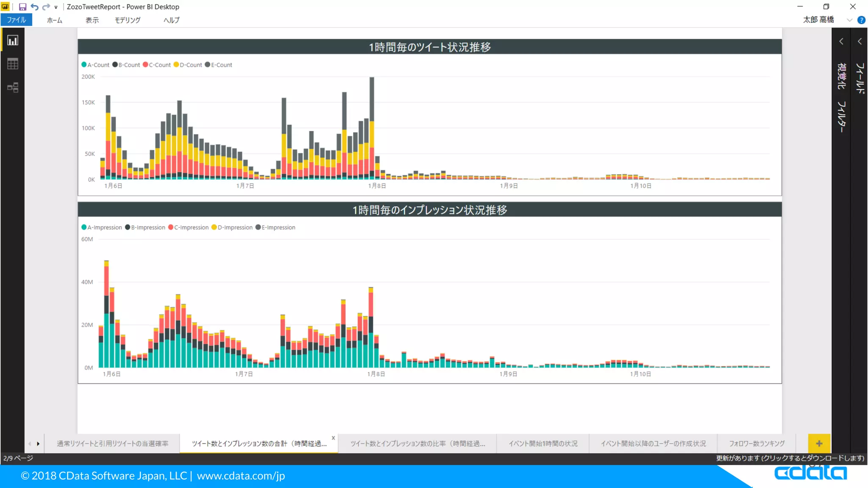868x488 pixels.
Task: Click the Save icon in title bar
Action: 22,7
